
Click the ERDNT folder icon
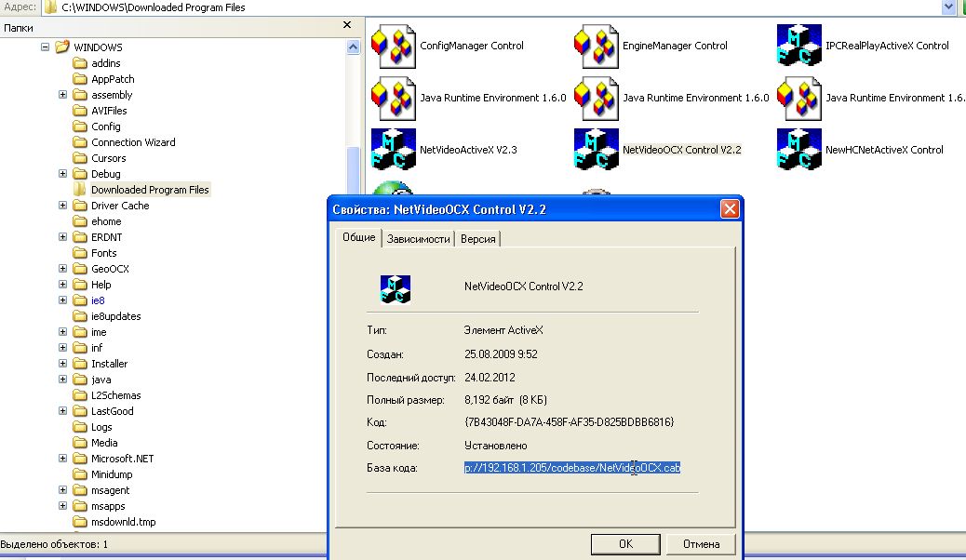tap(80, 237)
